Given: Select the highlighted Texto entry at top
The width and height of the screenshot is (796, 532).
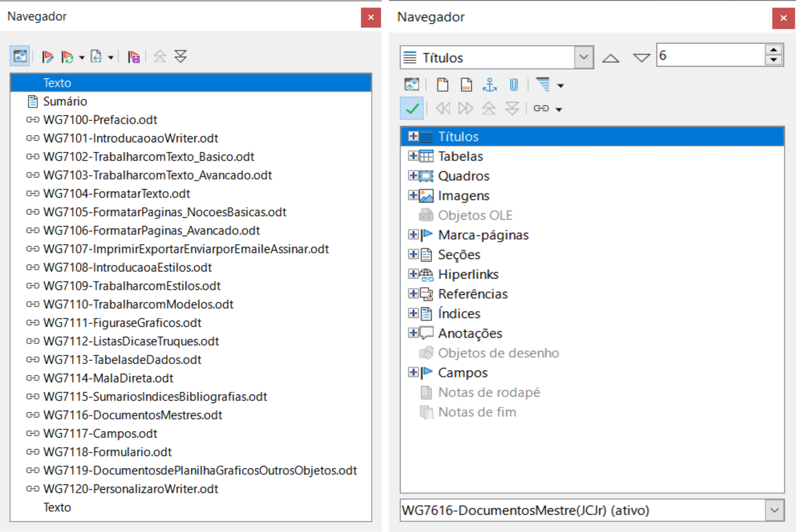Looking at the screenshot, I should (x=191, y=83).
